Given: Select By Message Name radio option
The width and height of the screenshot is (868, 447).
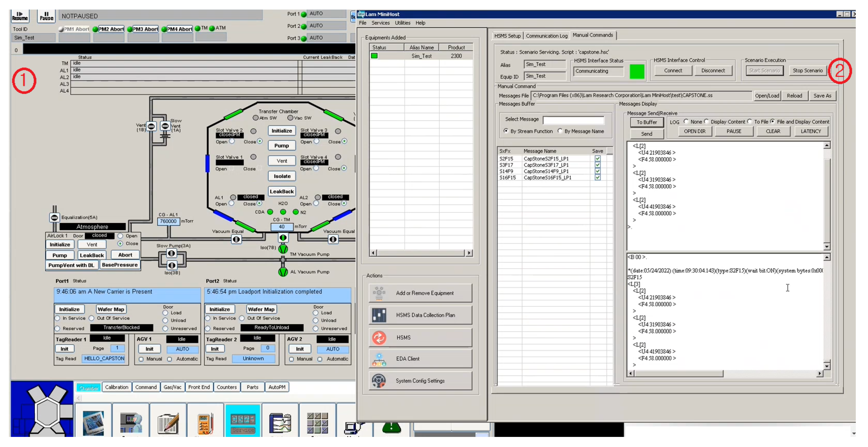Looking at the screenshot, I should [560, 131].
